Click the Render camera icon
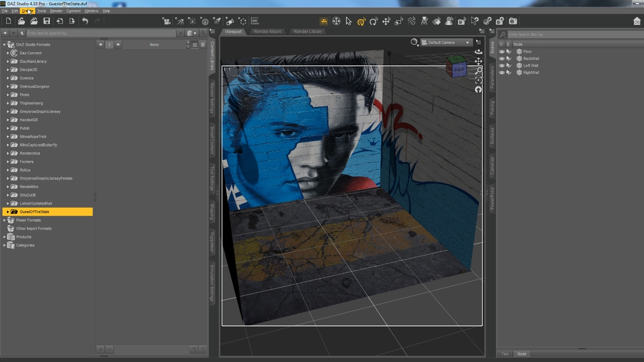The image size is (644, 362). pos(513,21)
